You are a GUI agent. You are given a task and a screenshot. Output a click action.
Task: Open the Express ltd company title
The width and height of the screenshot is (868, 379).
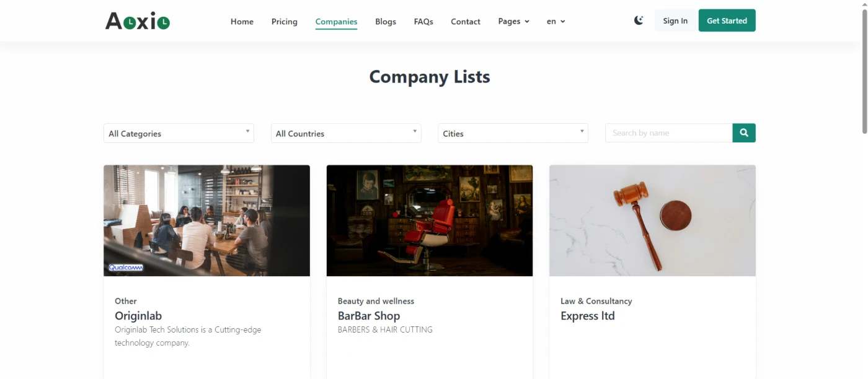(588, 316)
